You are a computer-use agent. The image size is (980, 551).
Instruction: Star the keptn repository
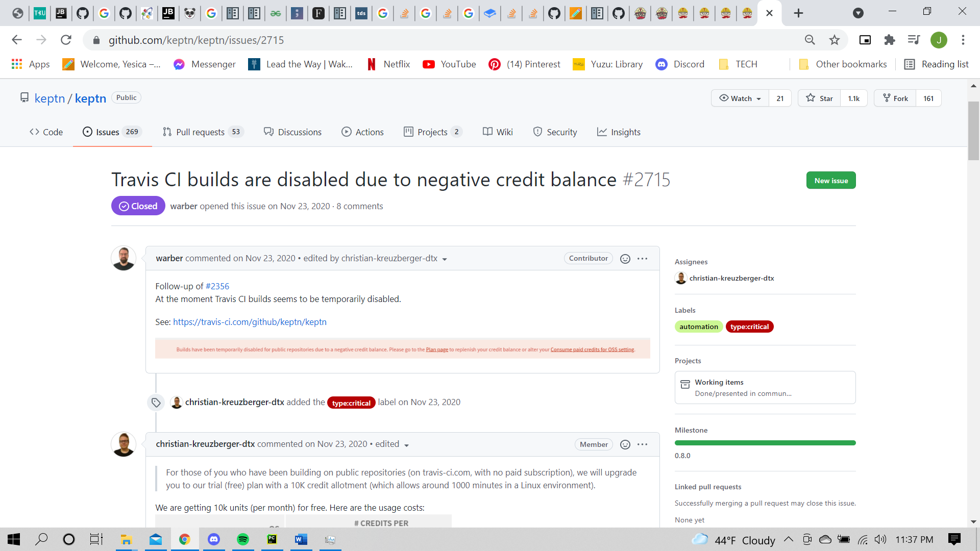tap(820, 98)
